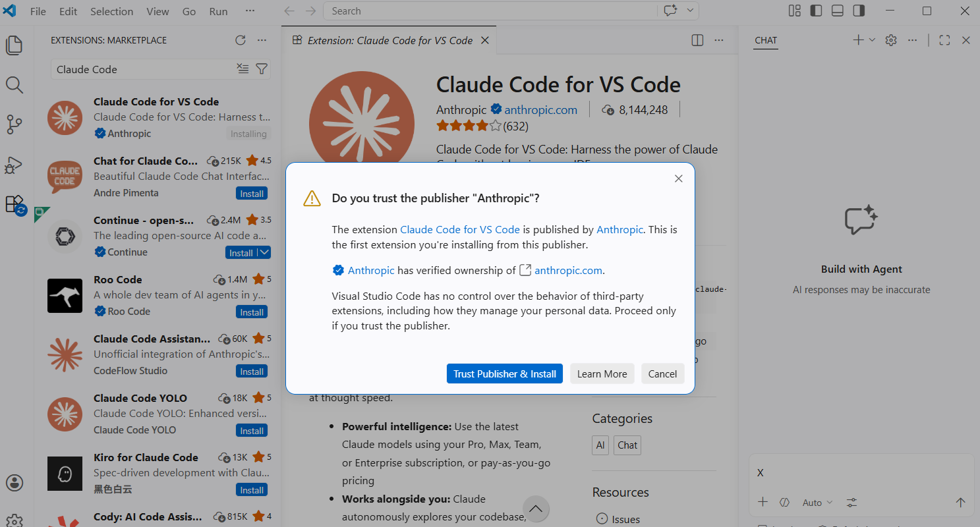Select the Search icon in the activity bar
Viewport: 980px width, 527px height.
coord(14,85)
